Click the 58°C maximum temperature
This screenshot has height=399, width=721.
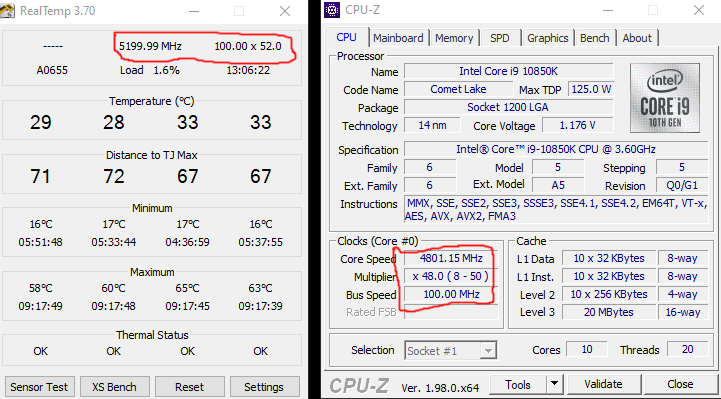pos(41,288)
